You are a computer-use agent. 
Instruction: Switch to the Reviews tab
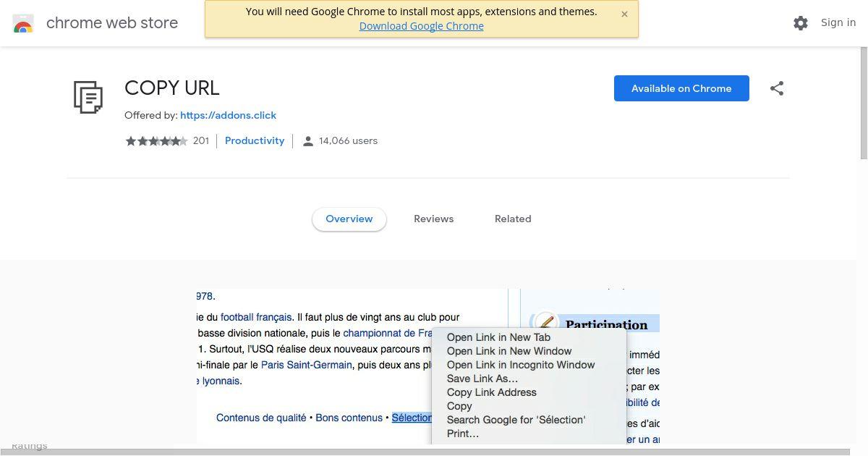pos(433,219)
